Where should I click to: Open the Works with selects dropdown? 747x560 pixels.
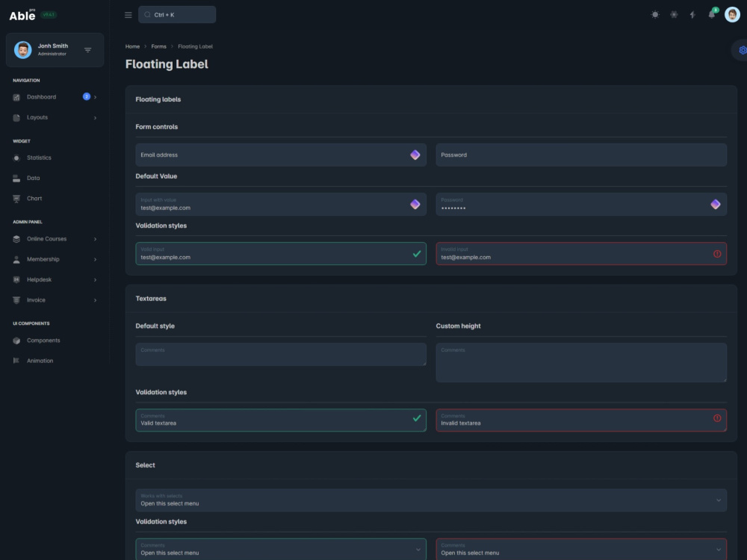431,500
